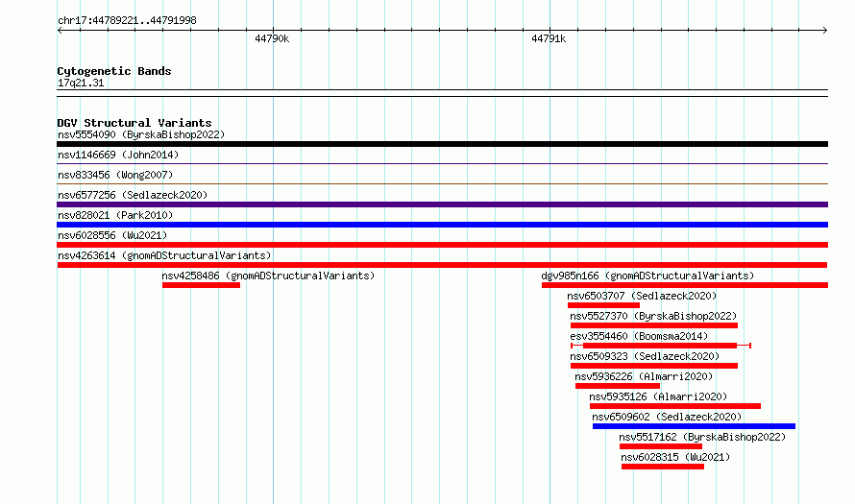Select the black nsv5554090 variant bar

click(442, 144)
